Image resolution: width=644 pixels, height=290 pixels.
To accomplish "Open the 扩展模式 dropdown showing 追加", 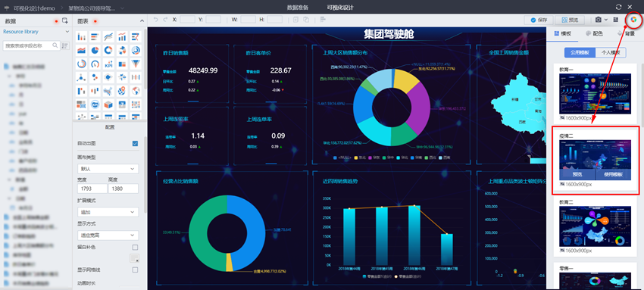I will click(108, 212).
